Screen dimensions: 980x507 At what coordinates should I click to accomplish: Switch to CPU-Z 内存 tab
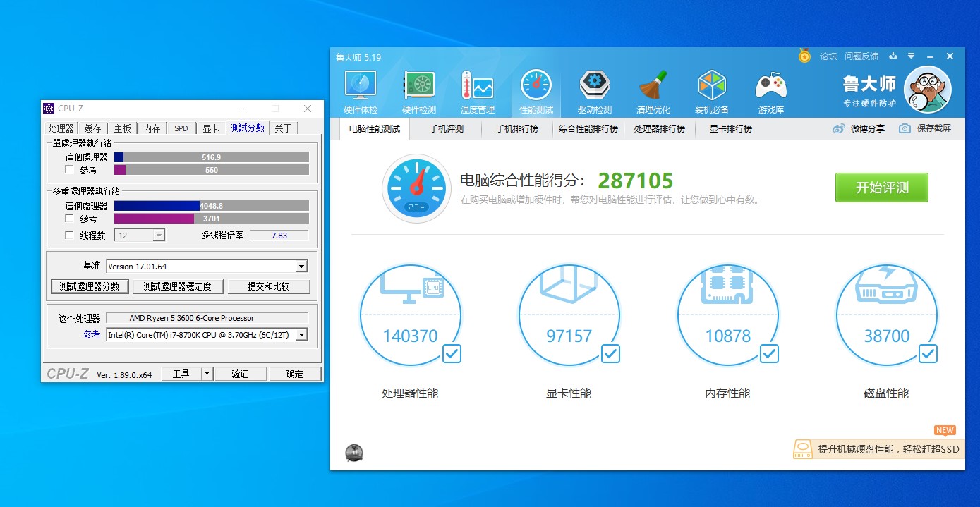[152, 128]
